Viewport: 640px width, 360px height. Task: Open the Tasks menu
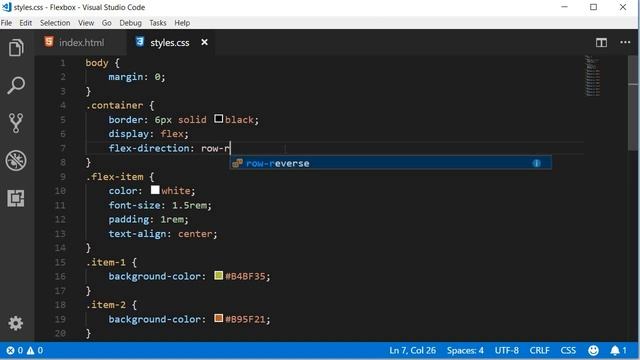click(x=158, y=23)
